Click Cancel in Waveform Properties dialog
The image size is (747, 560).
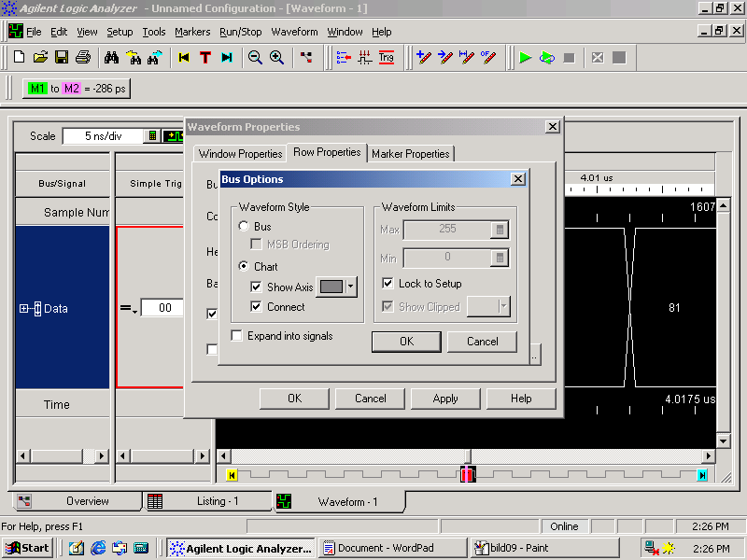(x=370, y=399)
